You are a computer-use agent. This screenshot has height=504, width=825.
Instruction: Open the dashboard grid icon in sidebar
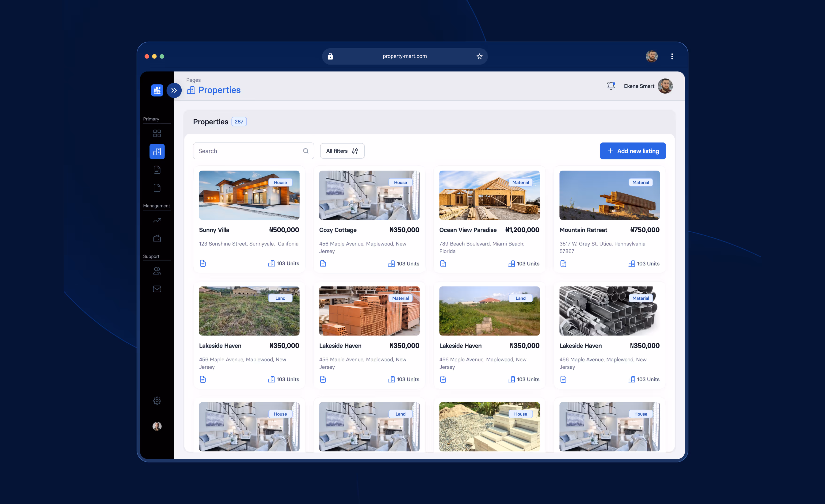pos(157,133)
